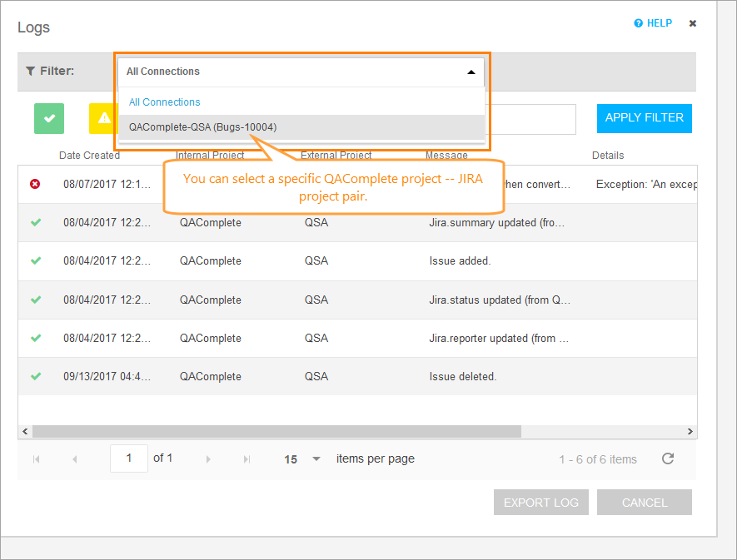Viewport: 737px width, 560px height.
Task: Collapse the All Connections dropdown arrow
Action: tap(471, 72)
